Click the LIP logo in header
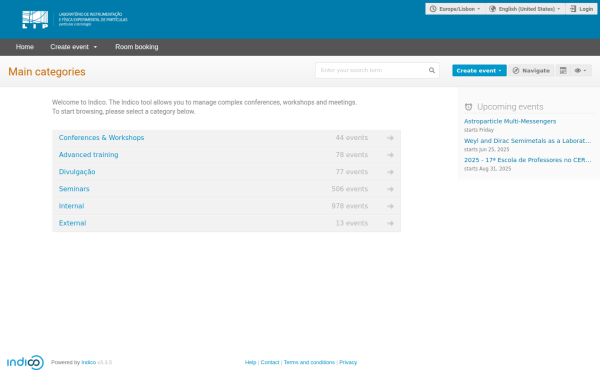 [x=75, y=20]
